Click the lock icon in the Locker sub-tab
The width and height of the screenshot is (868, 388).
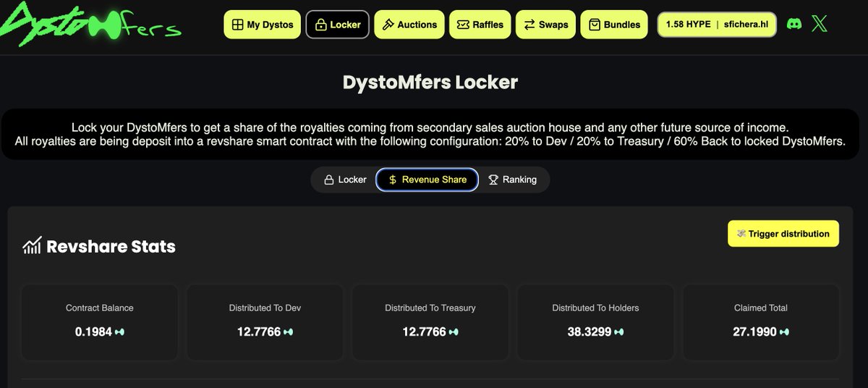pos(328,180)
